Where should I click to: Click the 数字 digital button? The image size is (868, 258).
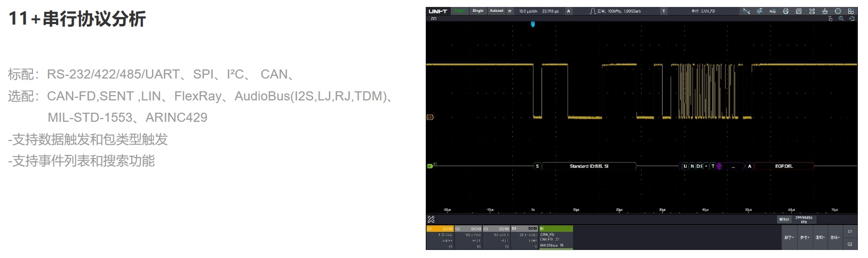pos(789,237)
